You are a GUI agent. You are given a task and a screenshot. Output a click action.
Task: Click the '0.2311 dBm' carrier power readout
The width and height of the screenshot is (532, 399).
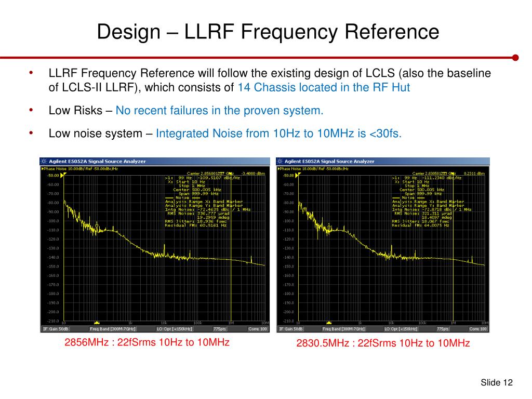click(x=475, y=174)
